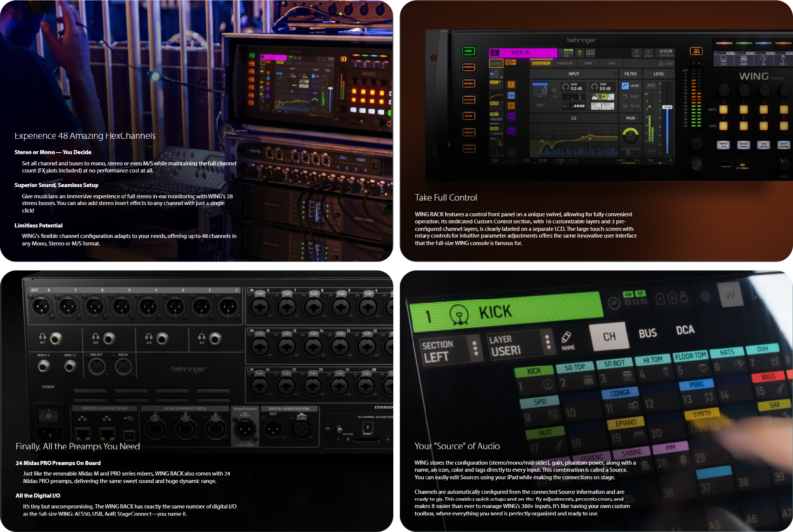Select the CH tab
This screenshot has width=793, height=532.
(x=610, y=336)
